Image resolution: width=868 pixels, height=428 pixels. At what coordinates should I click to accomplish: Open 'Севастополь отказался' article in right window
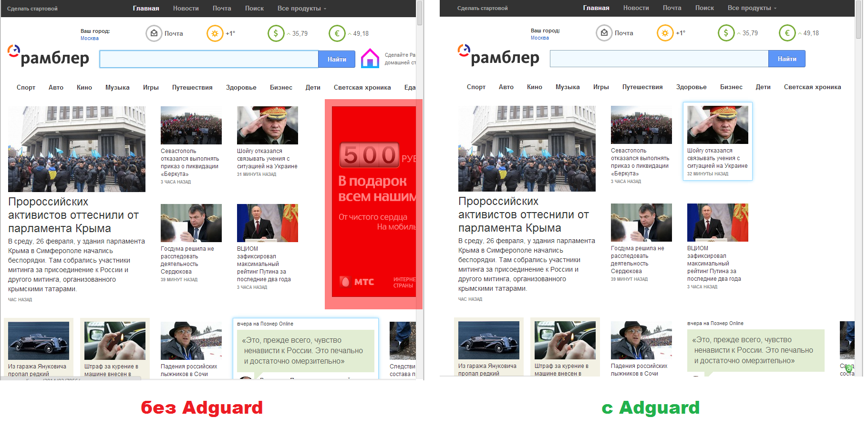[x=640, y=162]
